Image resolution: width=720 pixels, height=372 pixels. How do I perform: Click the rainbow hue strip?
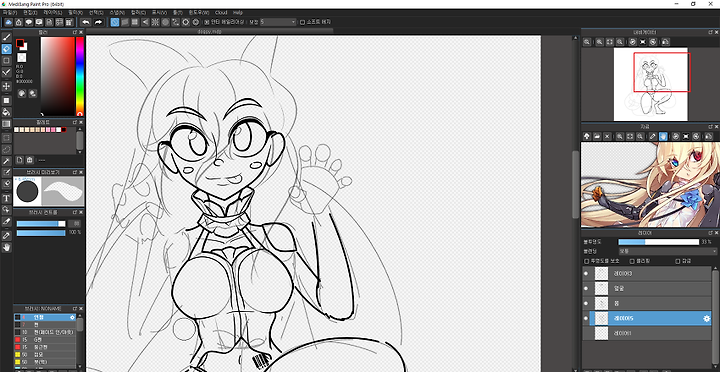[x=80, y=76]
